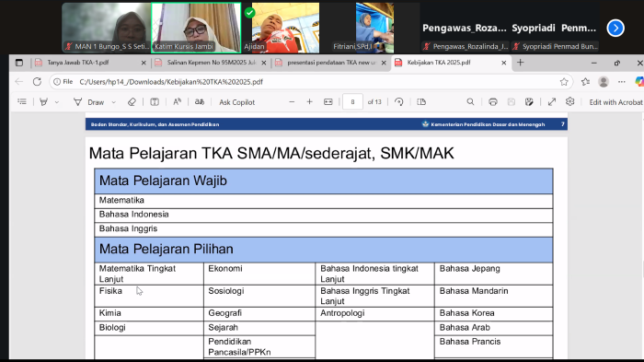Enter full screen view
644x362 pixels.
[x=552, y=101]
